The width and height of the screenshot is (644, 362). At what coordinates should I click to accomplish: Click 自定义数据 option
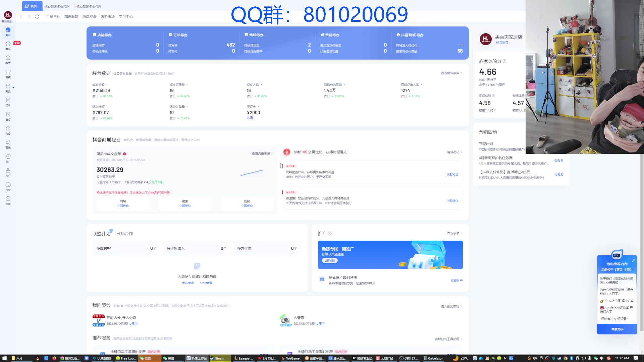point(123,73)
